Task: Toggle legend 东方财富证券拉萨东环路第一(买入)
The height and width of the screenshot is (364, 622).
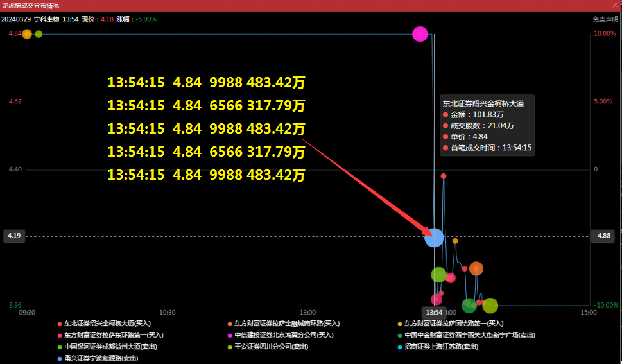Action: point(110,335)
